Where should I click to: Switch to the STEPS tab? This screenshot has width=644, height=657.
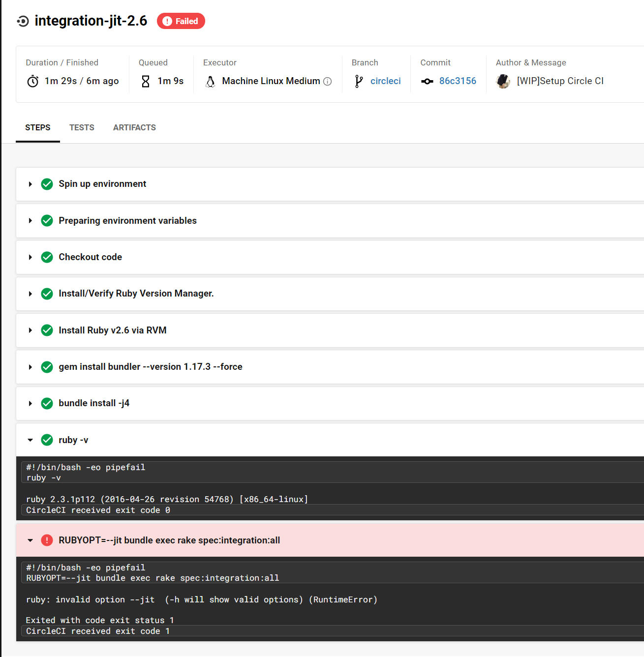click(x=38, y=127)
